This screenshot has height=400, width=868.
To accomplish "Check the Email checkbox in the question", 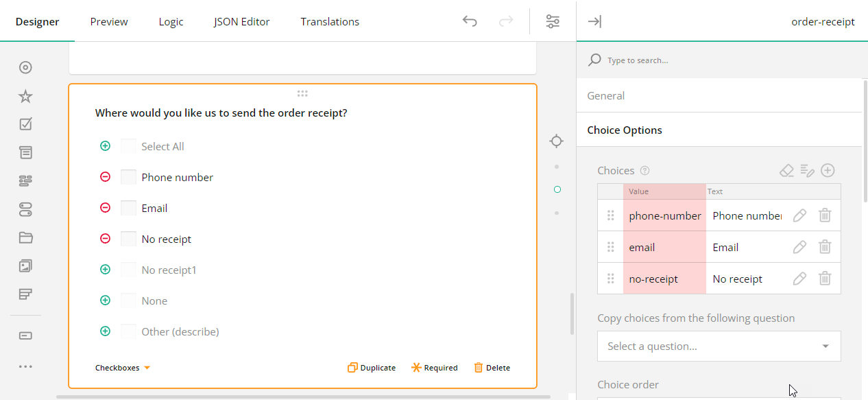I will pyautogui.click(x=128, y=207).
